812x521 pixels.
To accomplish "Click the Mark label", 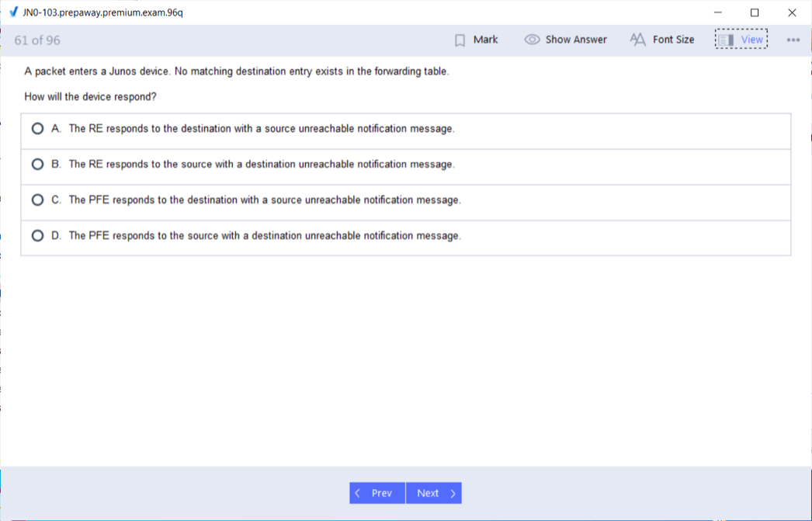I will [485, 40].
